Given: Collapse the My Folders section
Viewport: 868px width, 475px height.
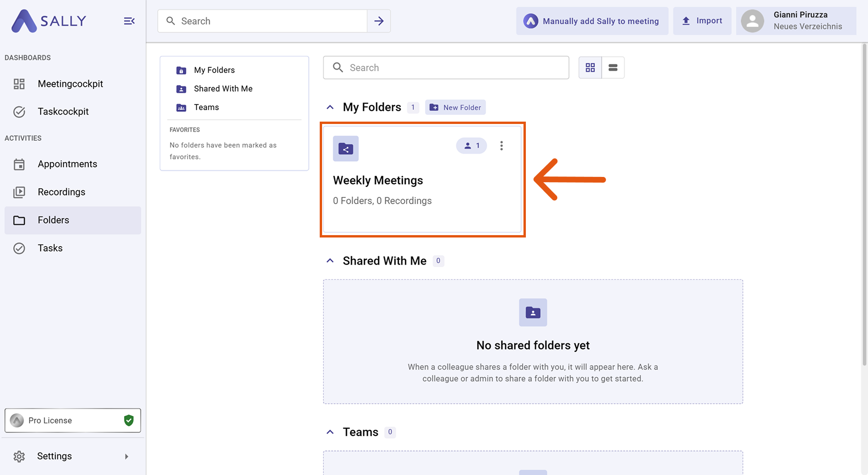Looking at the screenshot, I should tap(330, 107).
